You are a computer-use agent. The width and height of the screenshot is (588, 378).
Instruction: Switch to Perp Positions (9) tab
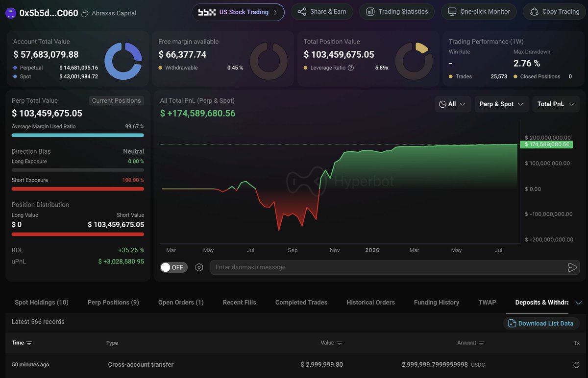113,303
